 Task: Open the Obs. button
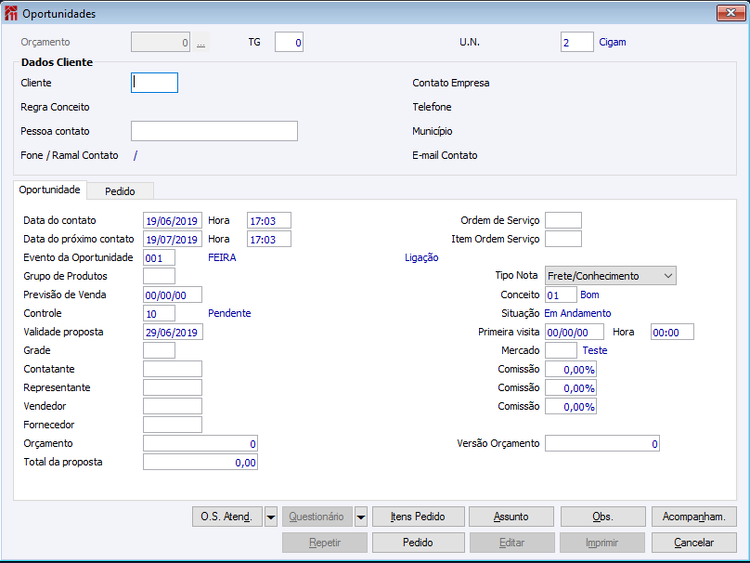point(603,517)
